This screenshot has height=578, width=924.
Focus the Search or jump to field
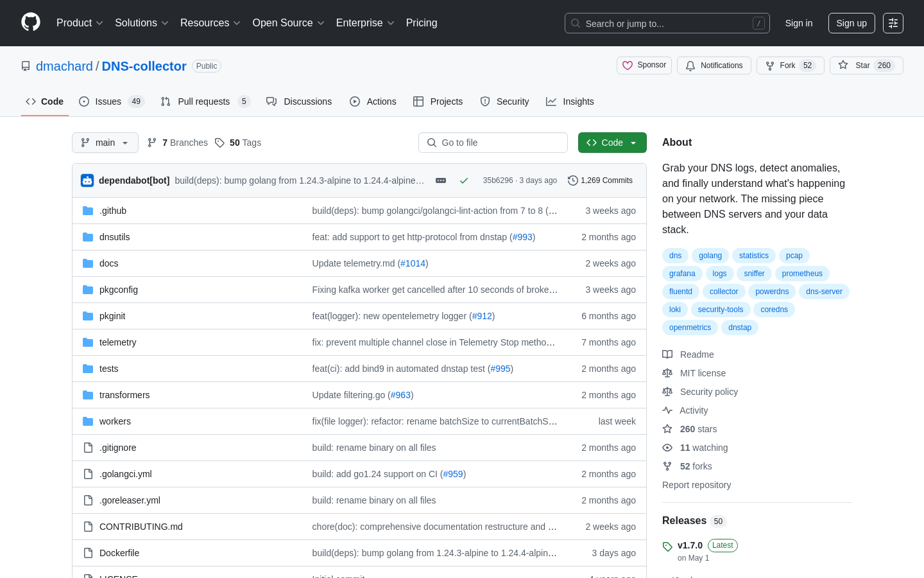667,23
